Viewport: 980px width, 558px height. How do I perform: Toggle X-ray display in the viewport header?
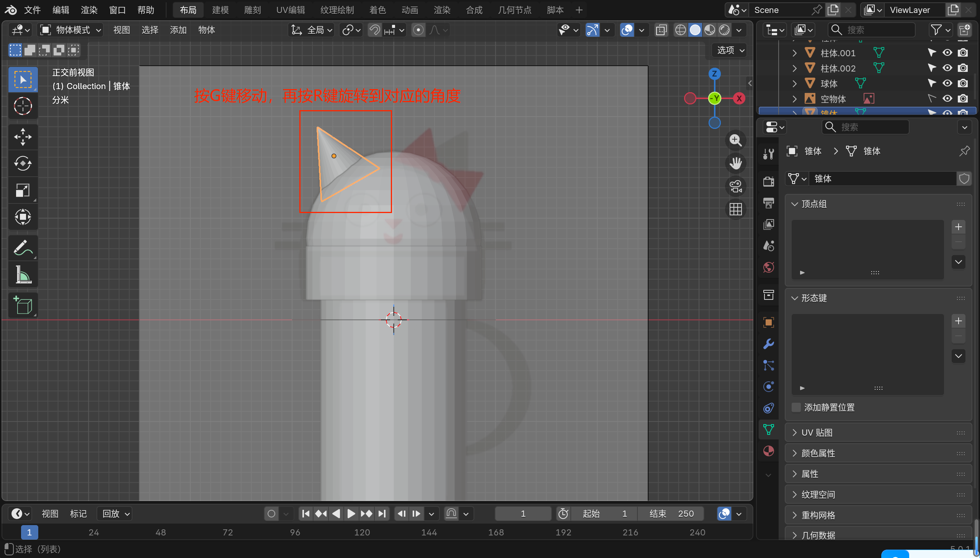tap(661, 30)
